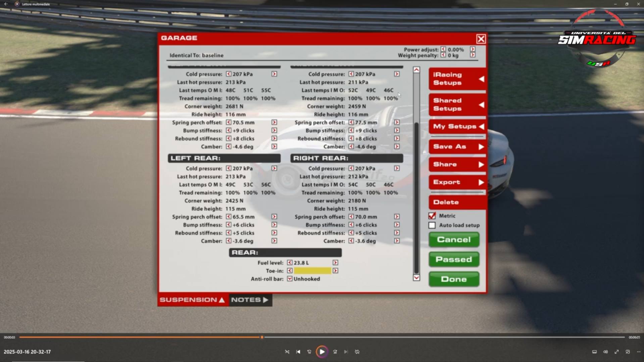Toggle the Metric units checkbox
Viewport: 644px width, 362px height.
(432, 216)
